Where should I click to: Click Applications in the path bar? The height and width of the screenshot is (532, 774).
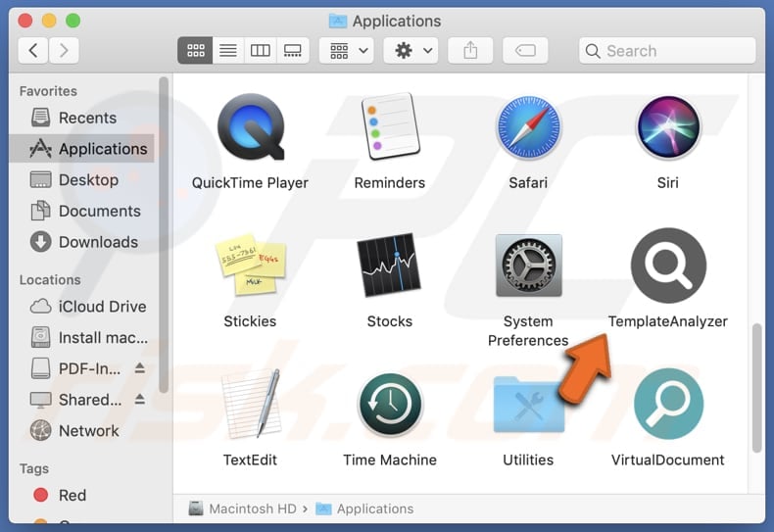(x=364, y=508)
